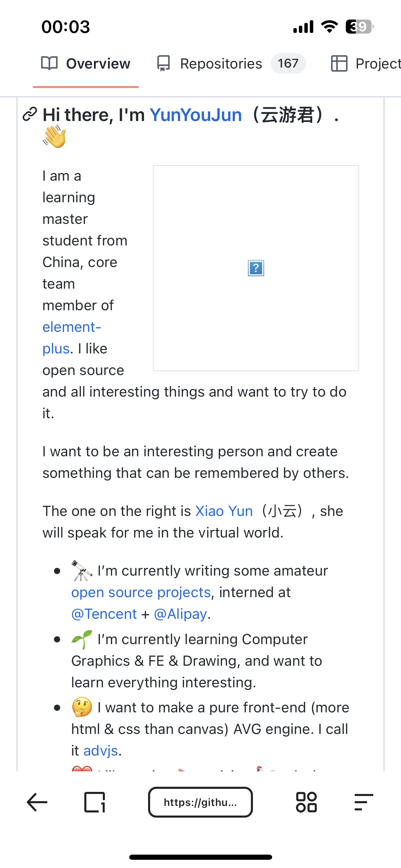Open the @Tencent mention link
Screen dimensions: 401x868
[x=104, y=614]
